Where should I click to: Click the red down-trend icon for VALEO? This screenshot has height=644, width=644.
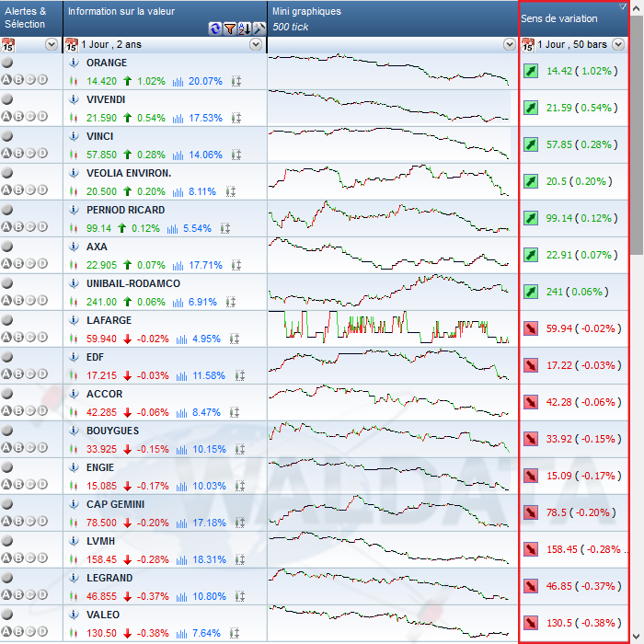(x=531, y=623)
